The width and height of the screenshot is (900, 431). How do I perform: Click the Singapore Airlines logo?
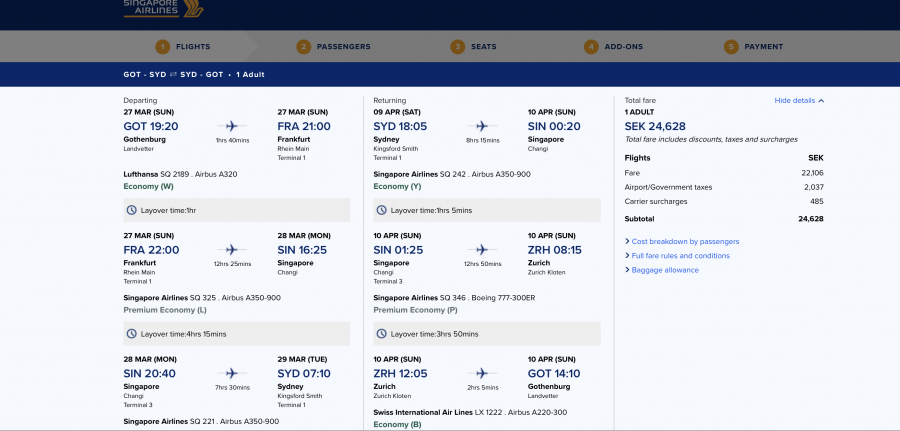pos(163,9)
